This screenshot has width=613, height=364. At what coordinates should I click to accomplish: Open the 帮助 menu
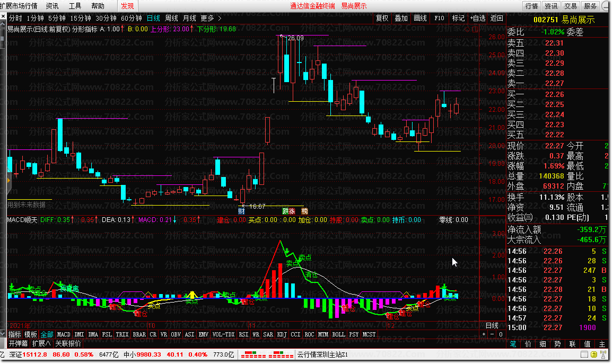[98, 6]
